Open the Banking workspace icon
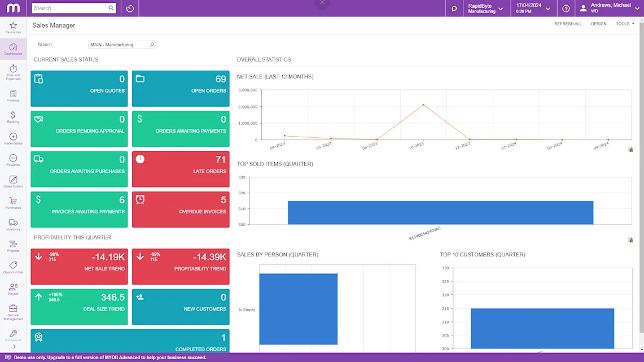 13,116
